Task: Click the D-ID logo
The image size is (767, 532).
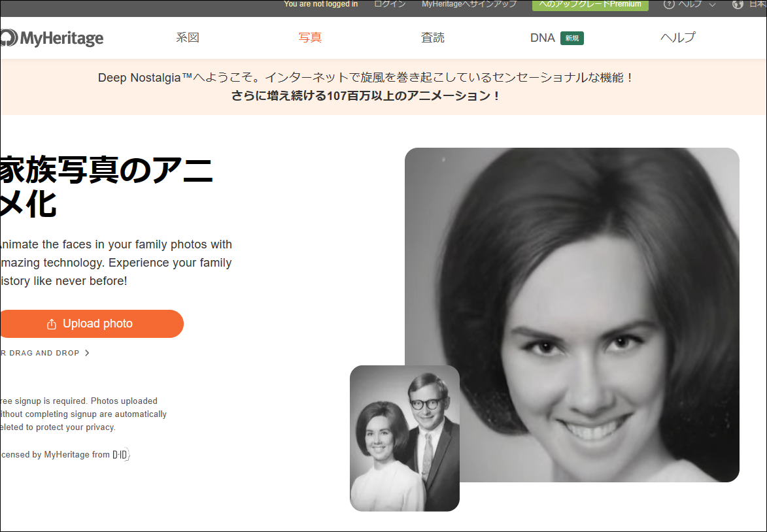Action: pos(121,455)
